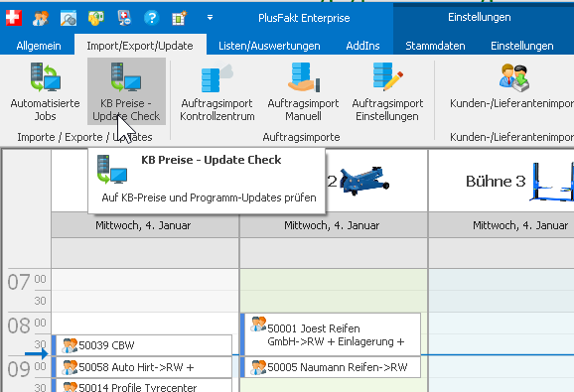
Task: Click the search magnifier quick-access icon
Action: click(69, 18)
